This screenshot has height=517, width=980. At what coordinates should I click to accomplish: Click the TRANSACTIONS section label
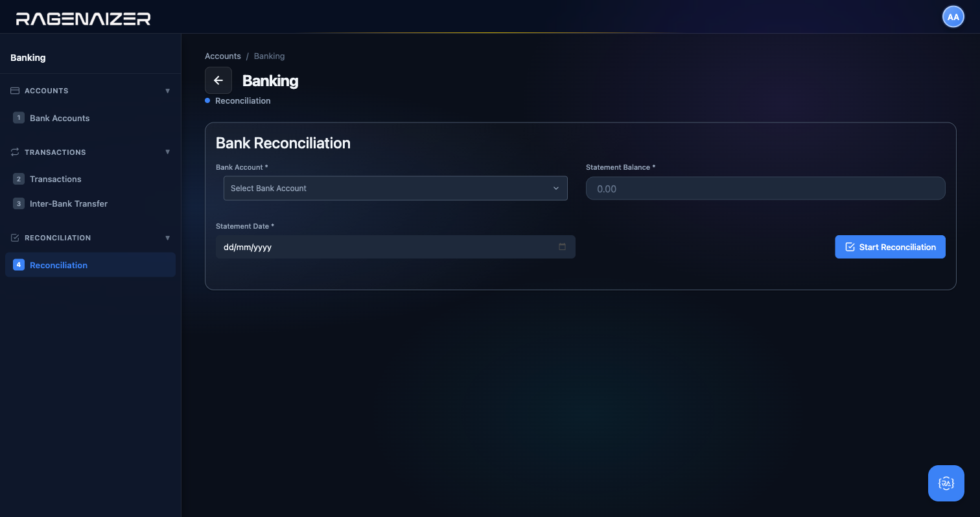pyautogui.click(x=55, y=152)
